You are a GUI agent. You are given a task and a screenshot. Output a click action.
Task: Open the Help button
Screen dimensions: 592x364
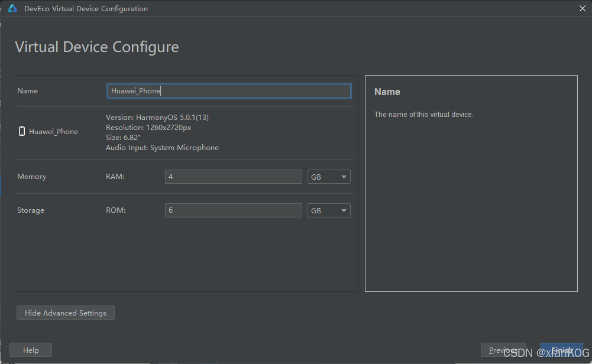click(x=31, y=350)
